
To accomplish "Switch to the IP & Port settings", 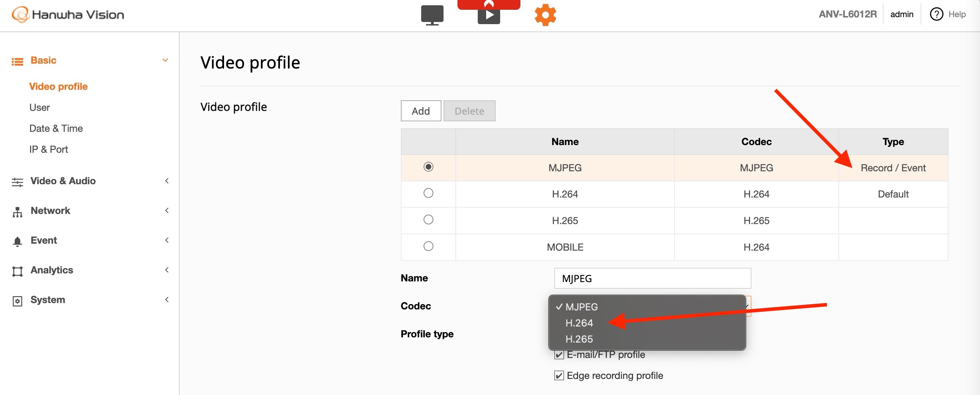I will click(x=48, y=149).
